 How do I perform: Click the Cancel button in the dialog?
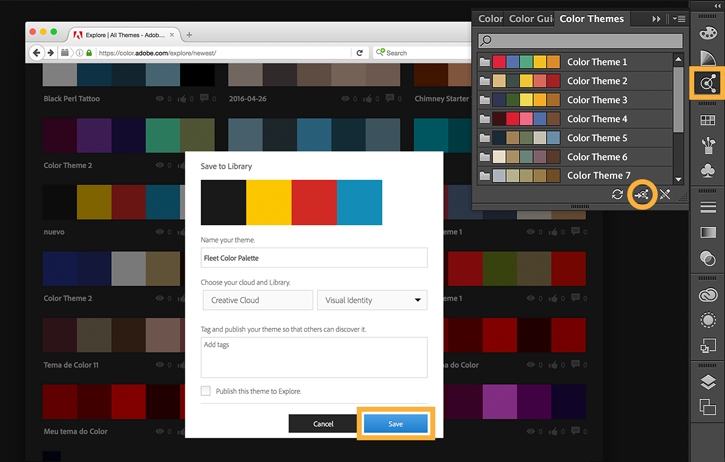[323, 424]
